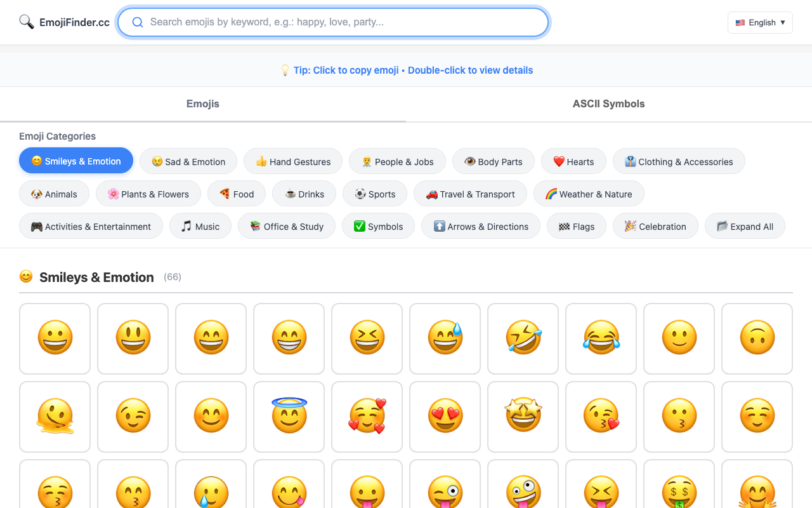Select Body Parts category
This screenshot has height=508, width=812.
pyautogui.click(x=494, y=161)
